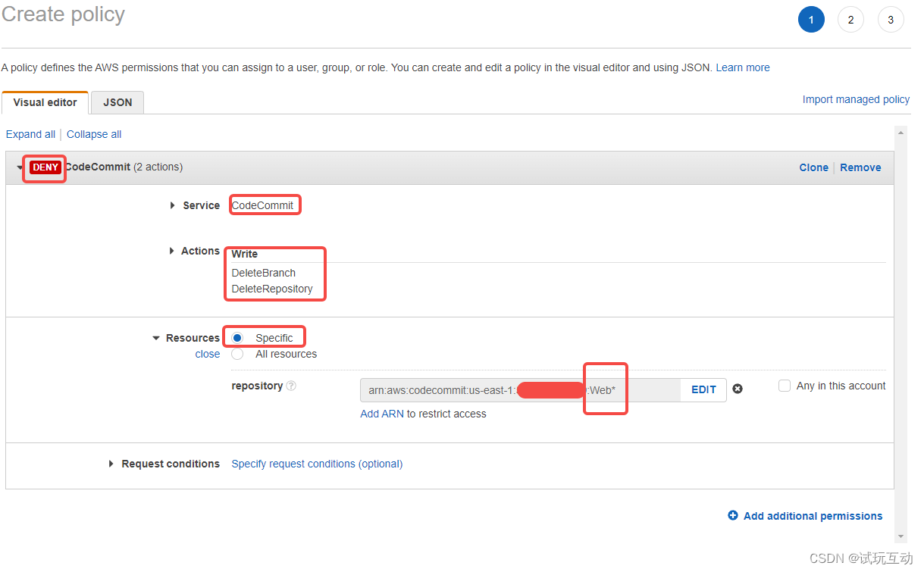Click Collapse all link
Image resolution: width=924 pixels, height=572 pixels.
click(x=94, y=134)
